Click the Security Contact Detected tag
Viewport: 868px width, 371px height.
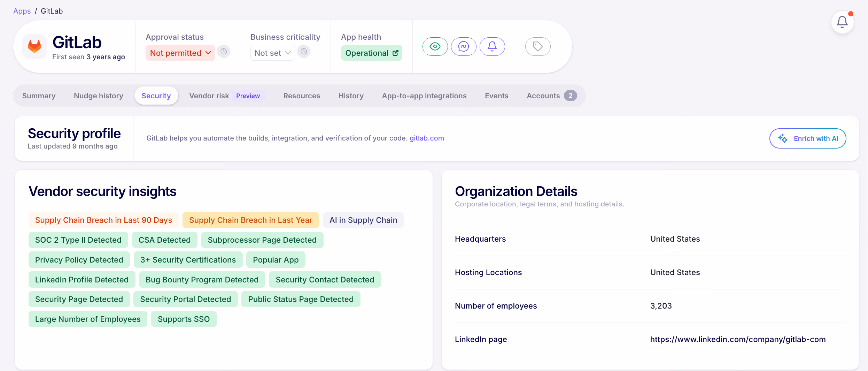tap(325, 280)
